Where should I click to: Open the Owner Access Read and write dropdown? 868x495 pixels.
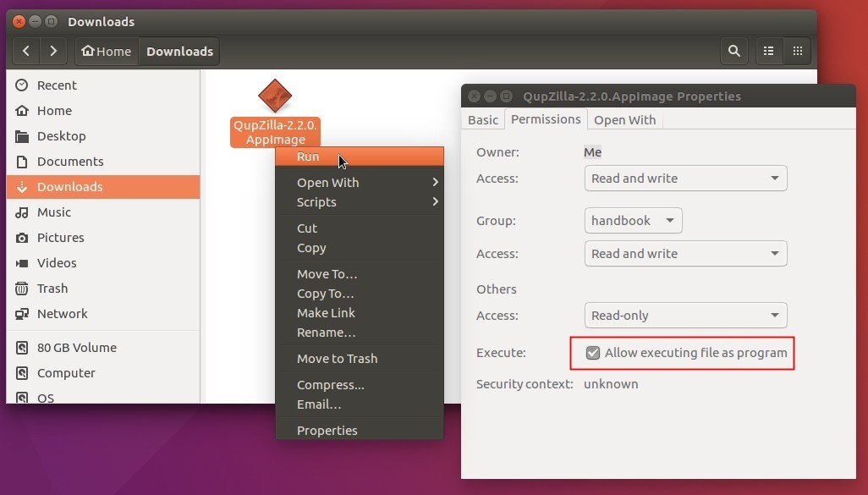click(686, 179)
